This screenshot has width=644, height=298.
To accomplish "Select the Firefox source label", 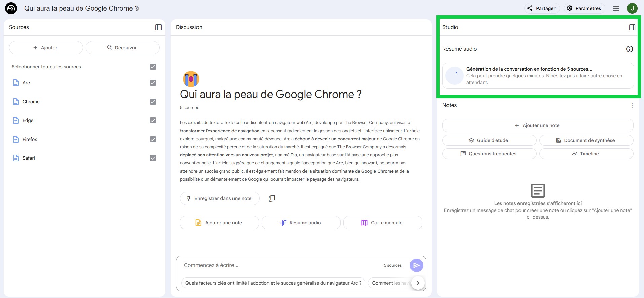I will click(30, 139).
